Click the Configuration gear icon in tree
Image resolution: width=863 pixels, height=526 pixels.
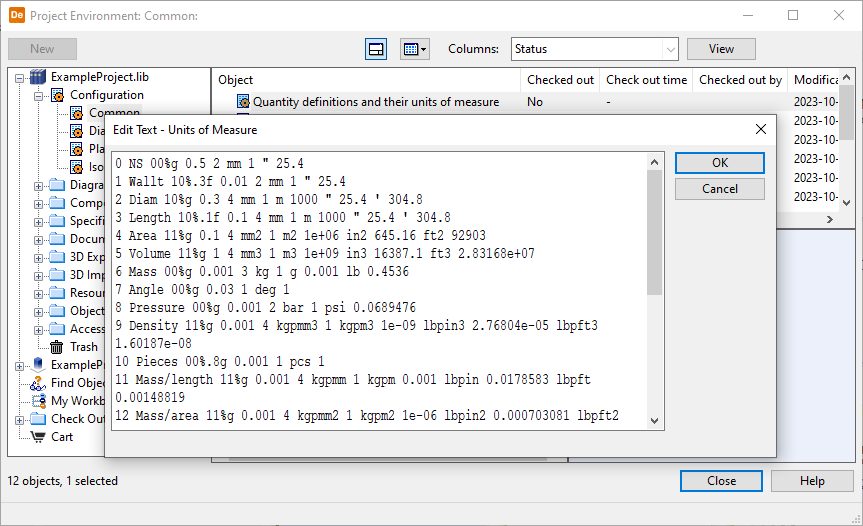(x=57, y=96)
